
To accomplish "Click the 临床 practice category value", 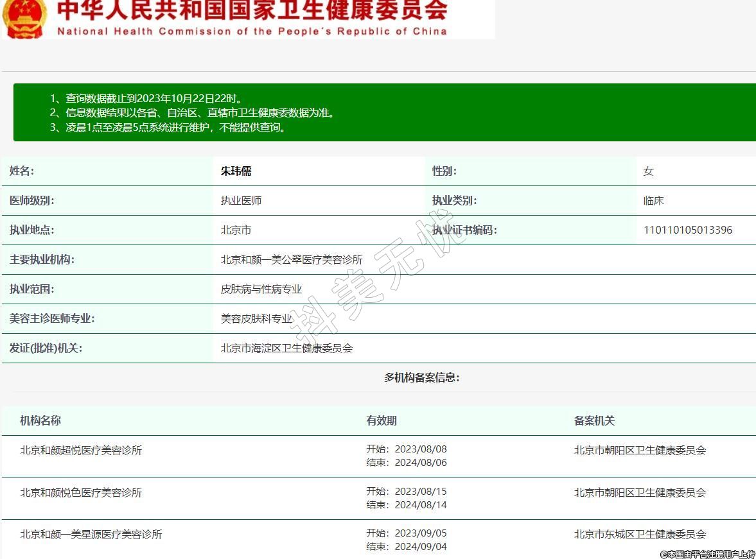I will point(653,201).
